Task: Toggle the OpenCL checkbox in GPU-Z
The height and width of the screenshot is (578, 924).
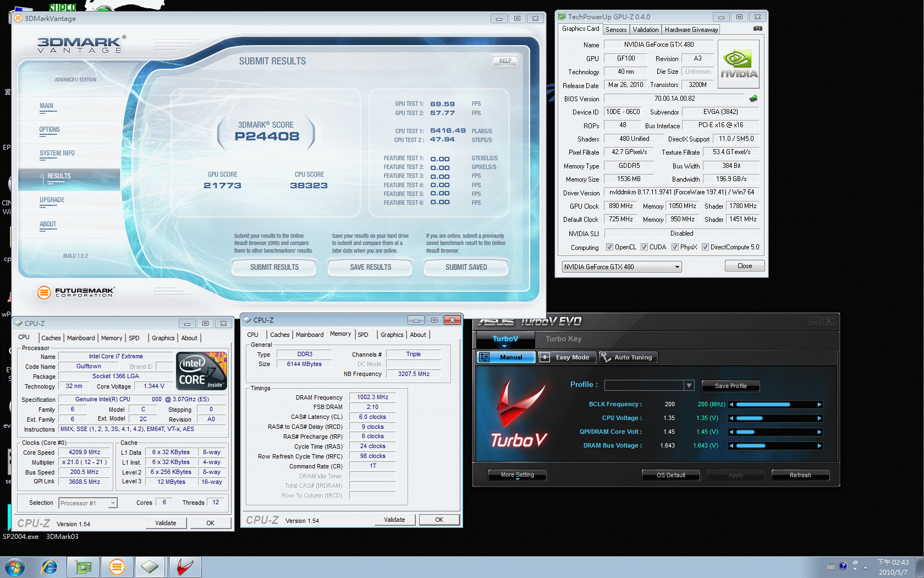Action: 609,247
